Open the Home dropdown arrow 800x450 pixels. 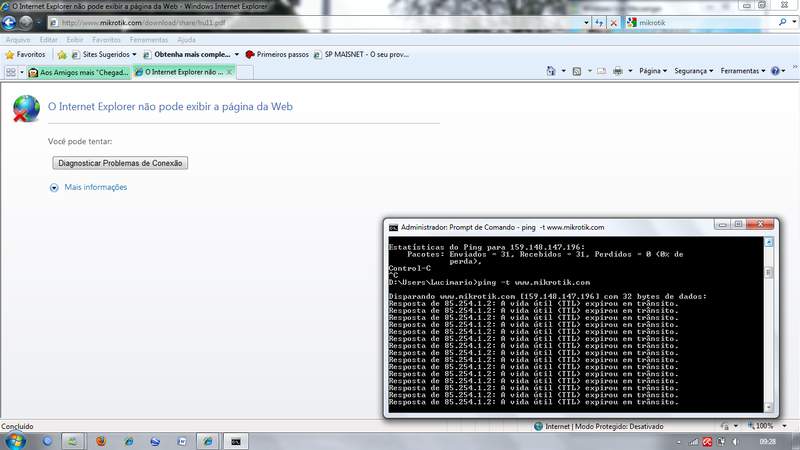pyautogui.click(x=564, y=71)
